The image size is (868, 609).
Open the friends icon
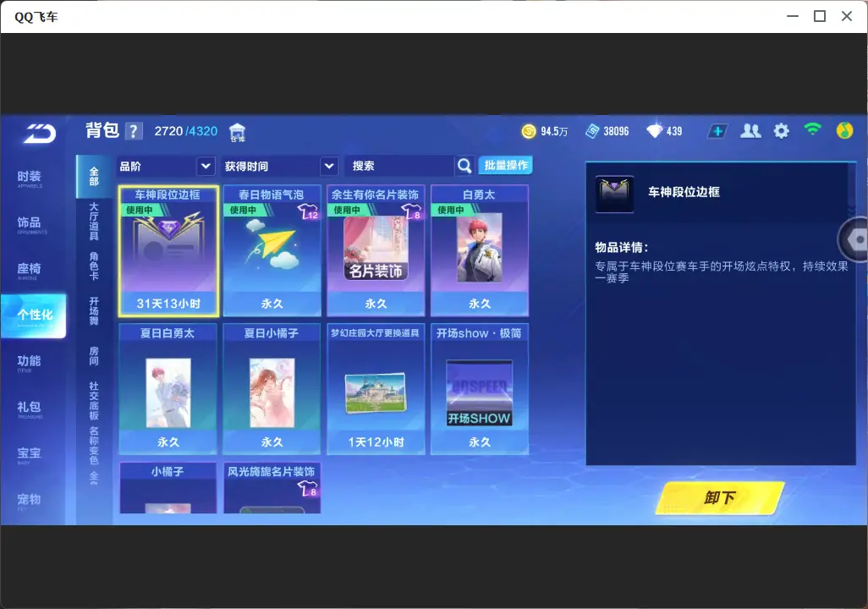pyautogui.click(x=750, y=131)
